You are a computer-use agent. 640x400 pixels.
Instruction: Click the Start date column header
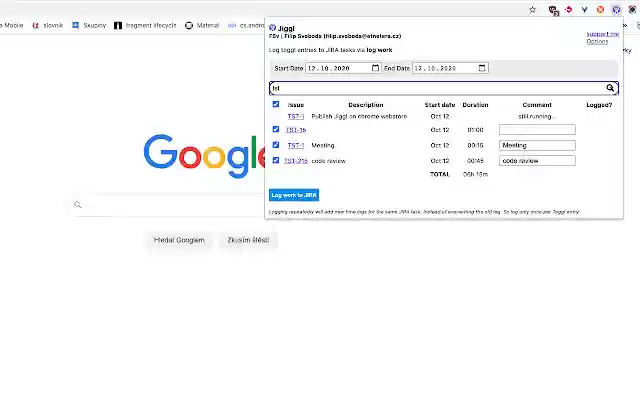(x=440, y=105)
